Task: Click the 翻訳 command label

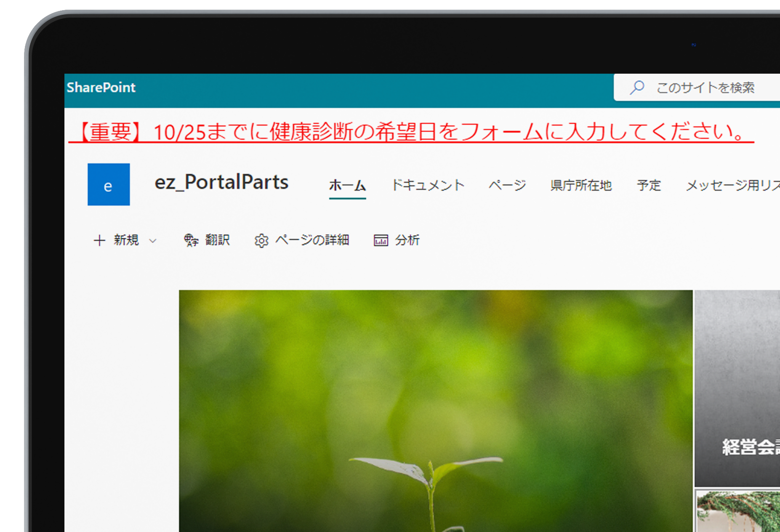Action: tap(217, 240)
